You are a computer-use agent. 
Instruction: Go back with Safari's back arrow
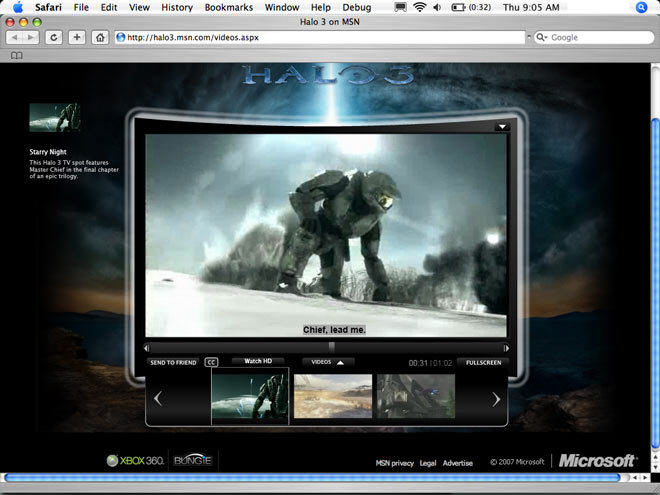point(15,37)
